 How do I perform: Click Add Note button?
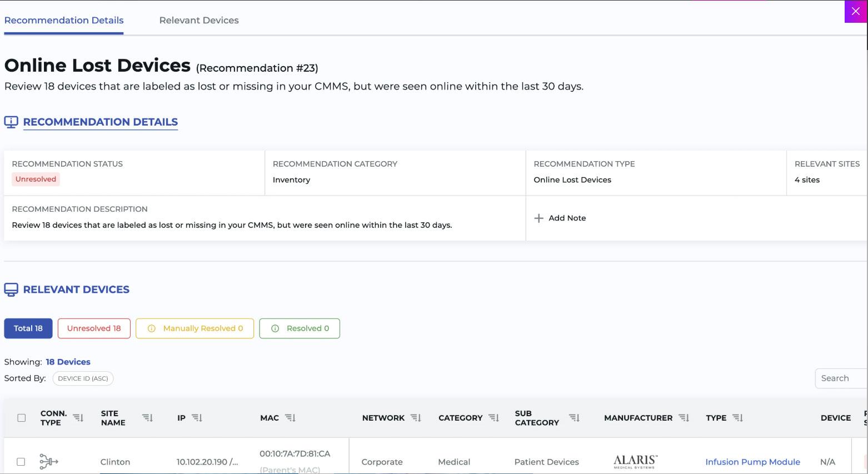(x=560, y=218)
